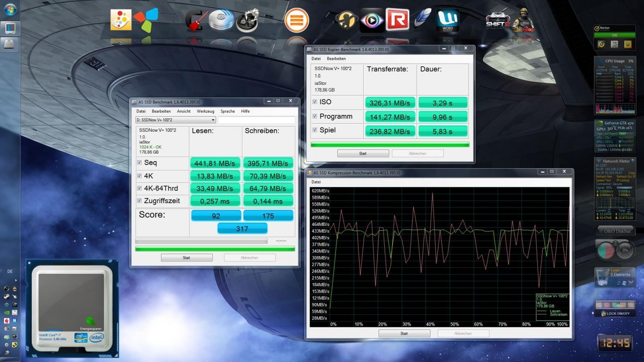Screen dimensions: 644x362
Task: Open the drive selection dropdown SSDNow V+
Action: tap(175, 120)
